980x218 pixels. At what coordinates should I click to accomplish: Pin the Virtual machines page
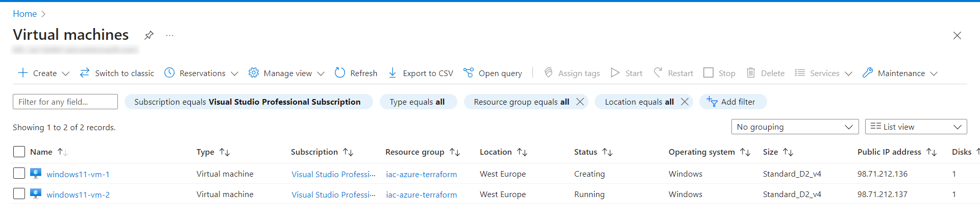pos(149,35)
